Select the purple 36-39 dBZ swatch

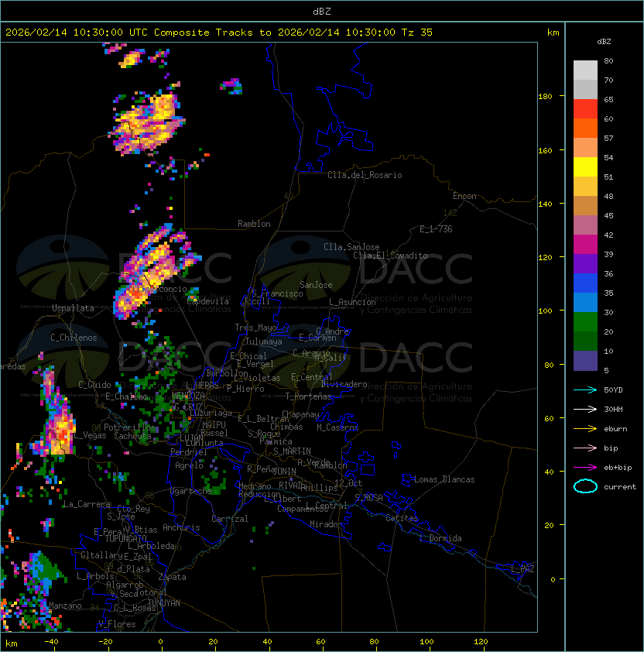pyautogui.click(x=585, y=263)
